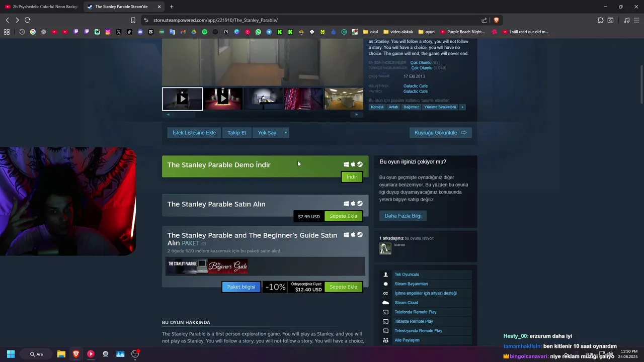Click the Yok Say button

tap(267, 133)
